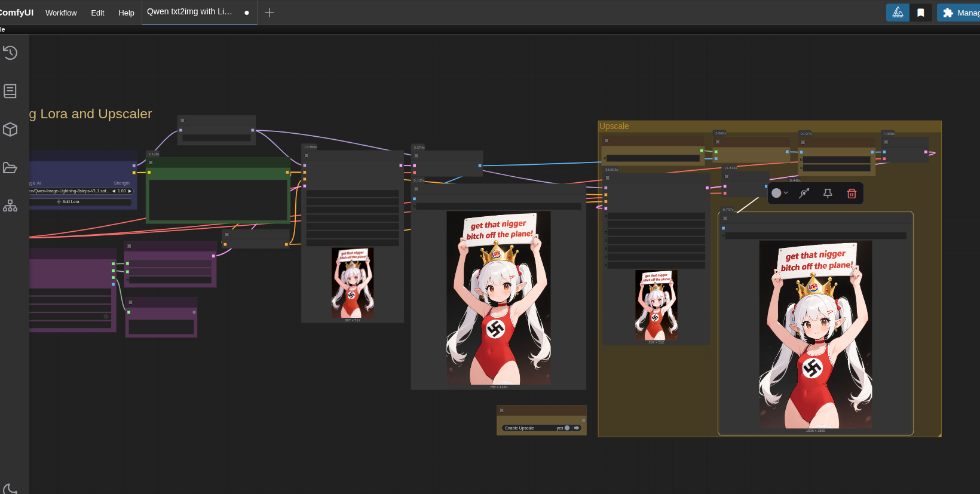980x494 pixels.
Task: Open the Manager button
Action: point(960,13)
